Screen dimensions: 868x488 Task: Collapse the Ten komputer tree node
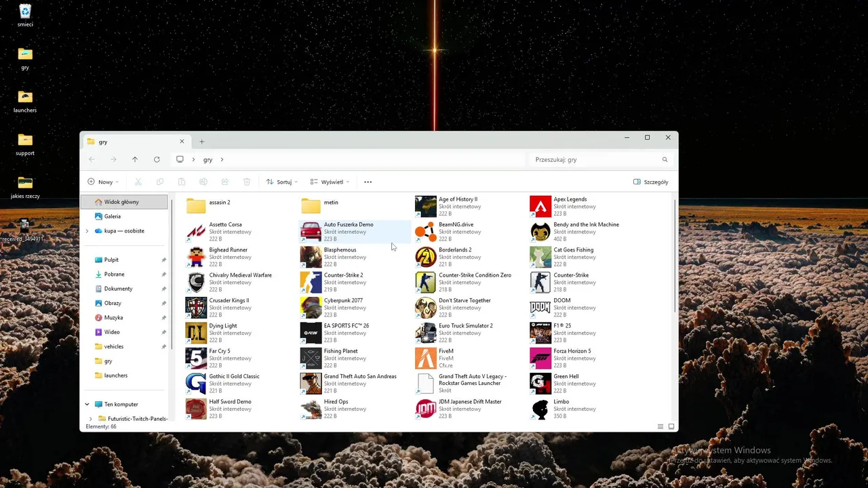point(87,405)
